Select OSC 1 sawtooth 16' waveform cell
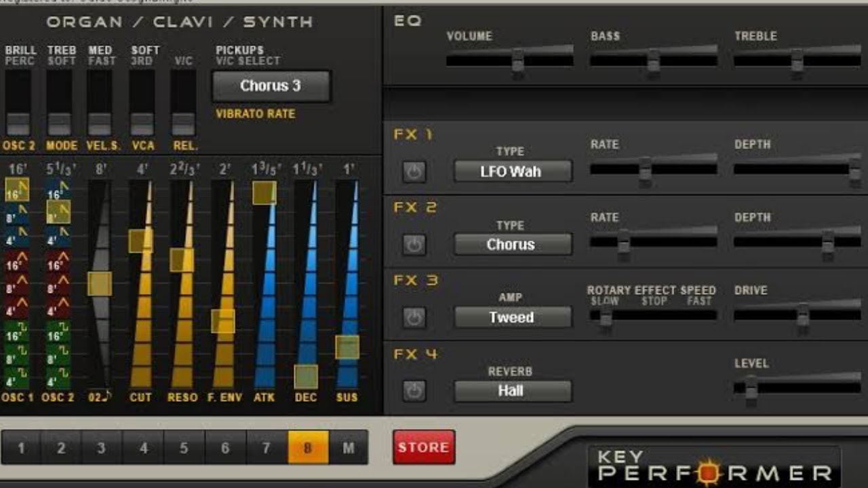Screen dimensions: 868x488 point(17,190)
